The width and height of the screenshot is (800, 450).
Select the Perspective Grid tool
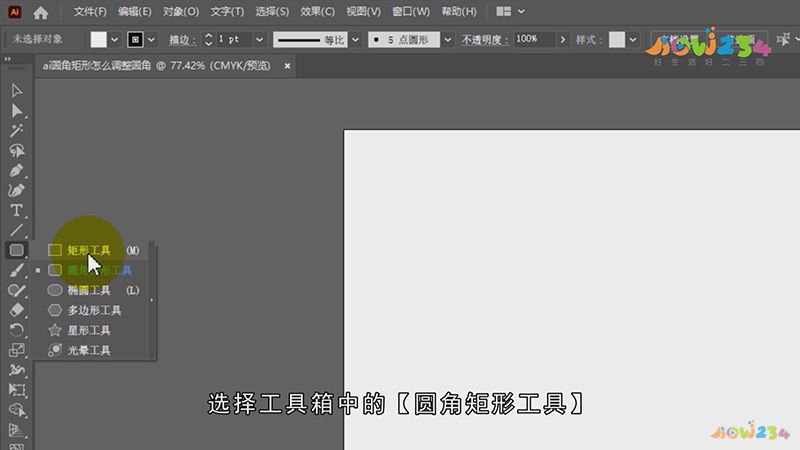[16, 430]
